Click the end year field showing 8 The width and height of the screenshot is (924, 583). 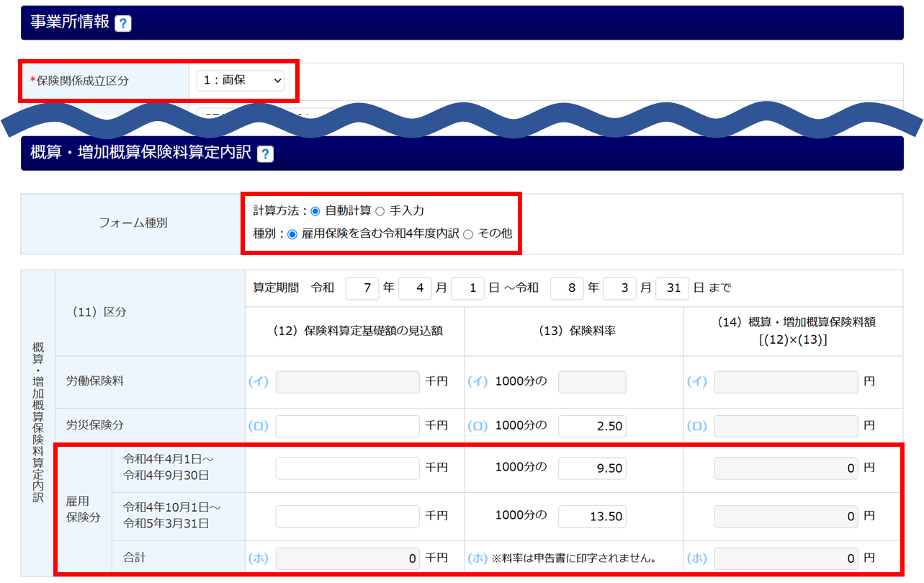pyautogui.click(x=567, y=288)
